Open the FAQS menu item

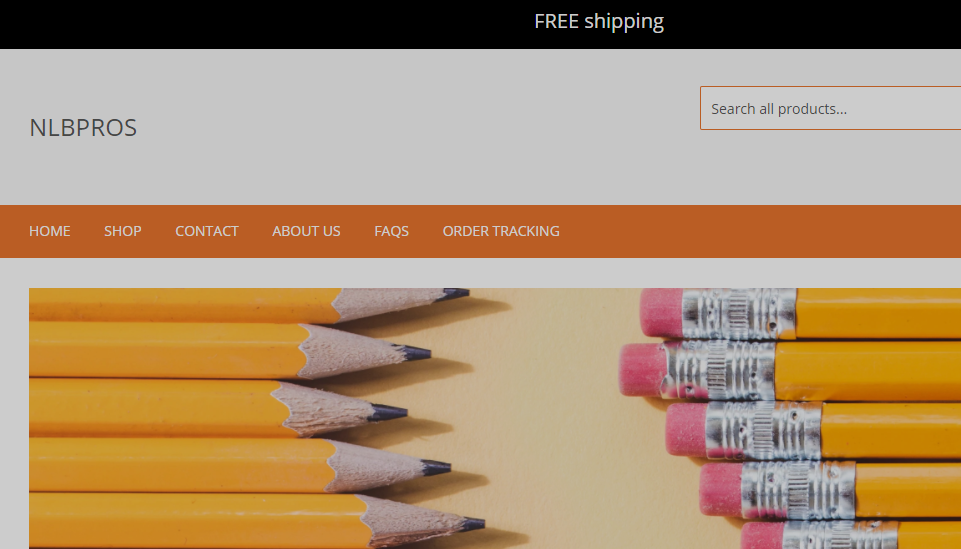tap(391, 231)
